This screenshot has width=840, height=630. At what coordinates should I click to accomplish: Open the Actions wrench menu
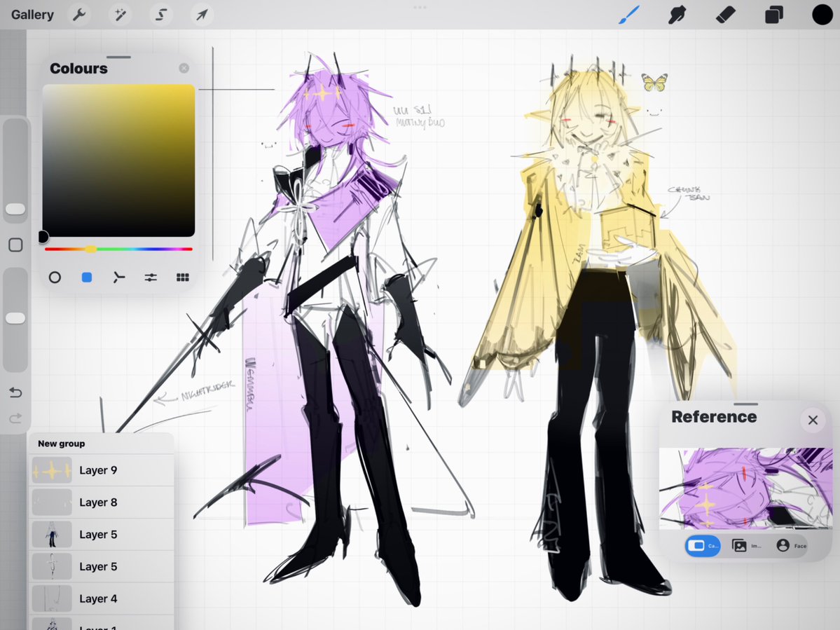(79, 15)
